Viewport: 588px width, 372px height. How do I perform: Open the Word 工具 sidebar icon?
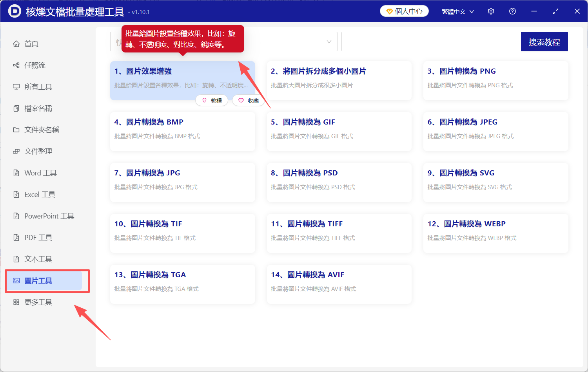(16, 173)
